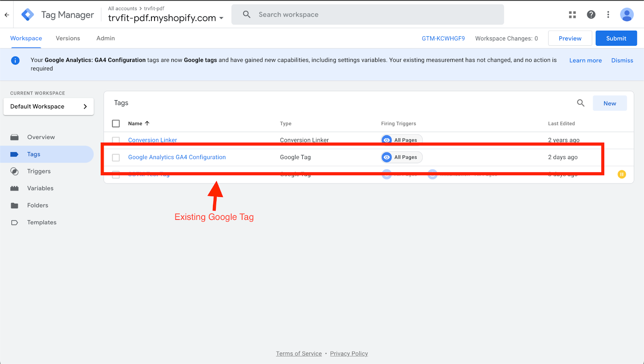
Task: Open the Google Analytics GA4 Configuration tag
Action: coord(177,157)
